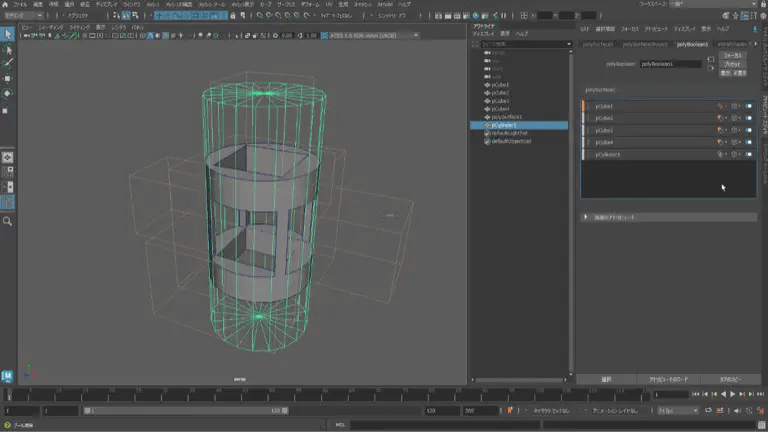Click the Maya logo icon at bottom-left
The height and width of the screenshot is (432, 768).
click(x=7, y=376)
